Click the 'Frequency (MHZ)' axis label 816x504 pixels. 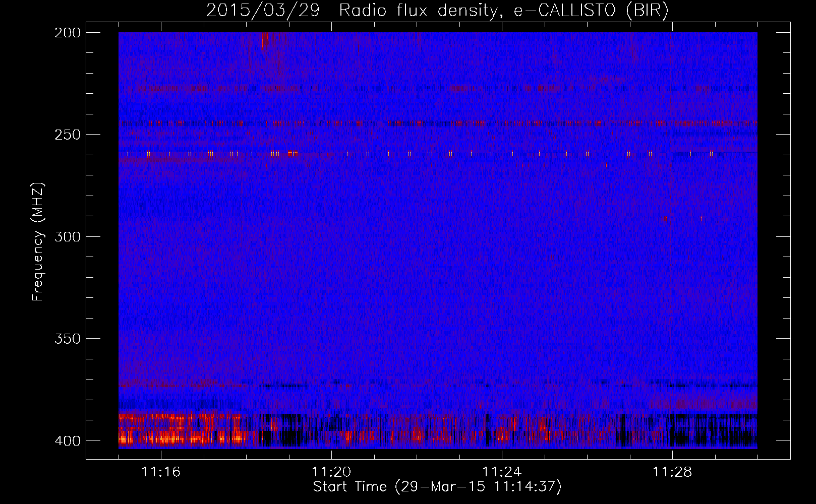click(38, 241)
